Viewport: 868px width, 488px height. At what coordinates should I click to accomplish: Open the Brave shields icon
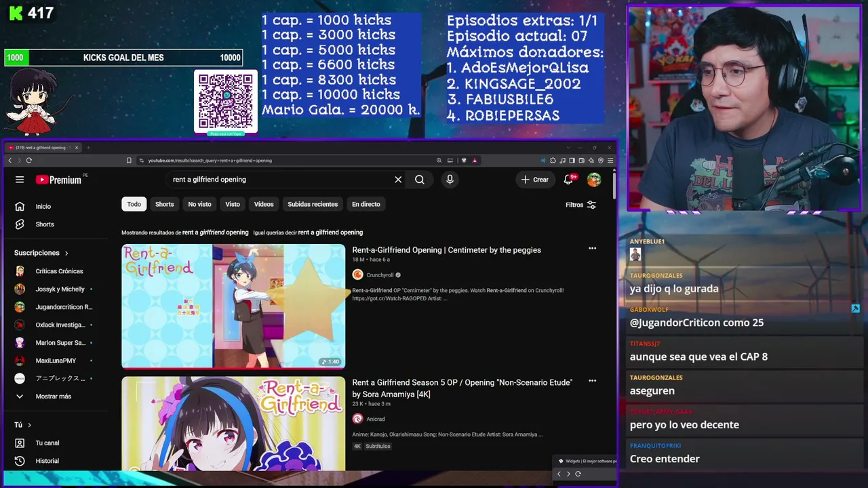[x=464, y=161]
